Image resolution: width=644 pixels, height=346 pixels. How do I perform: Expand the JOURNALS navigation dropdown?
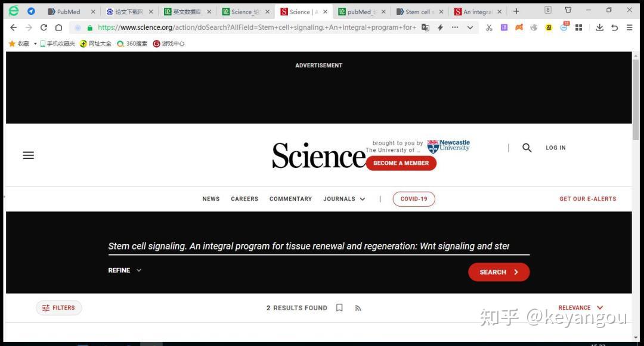pos(344,198)
